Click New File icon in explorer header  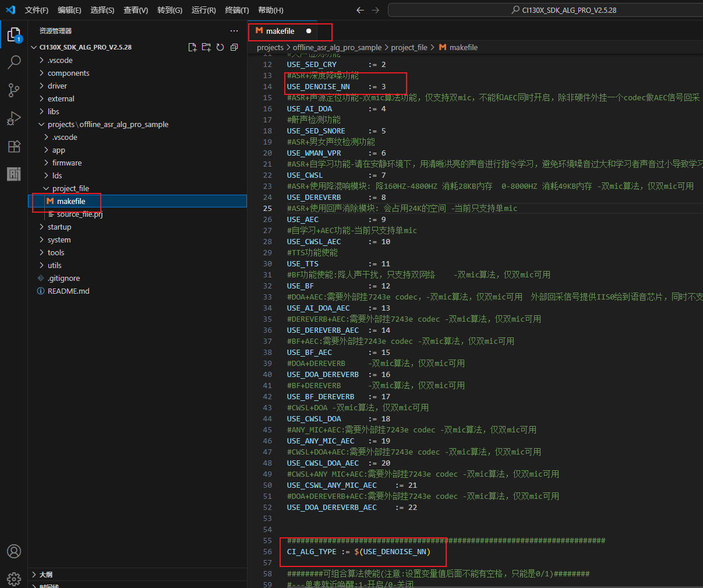point(192,47)
